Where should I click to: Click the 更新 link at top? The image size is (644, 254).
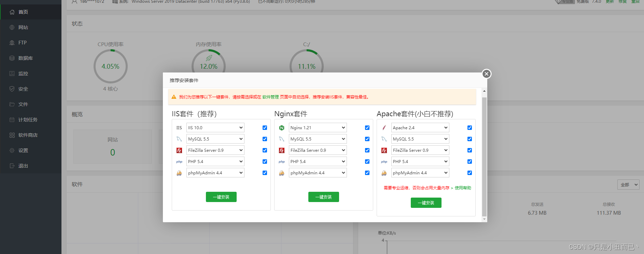610,2
